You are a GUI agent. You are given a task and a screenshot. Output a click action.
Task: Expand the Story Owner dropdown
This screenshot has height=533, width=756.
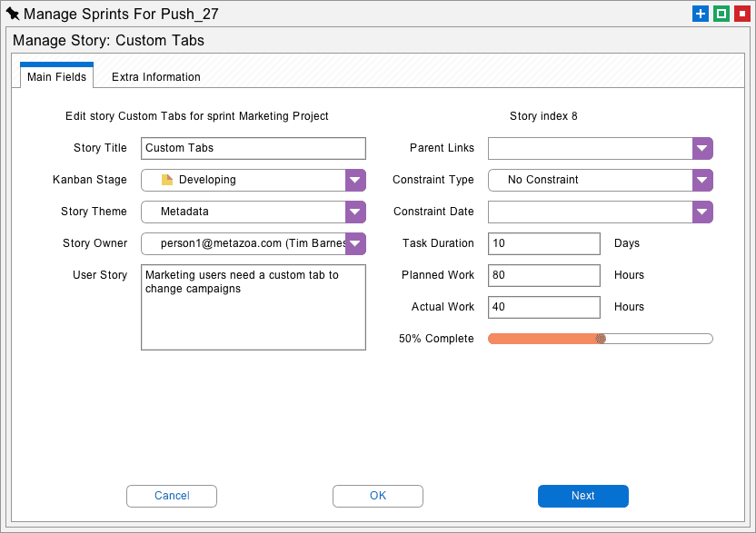[355, 243]
